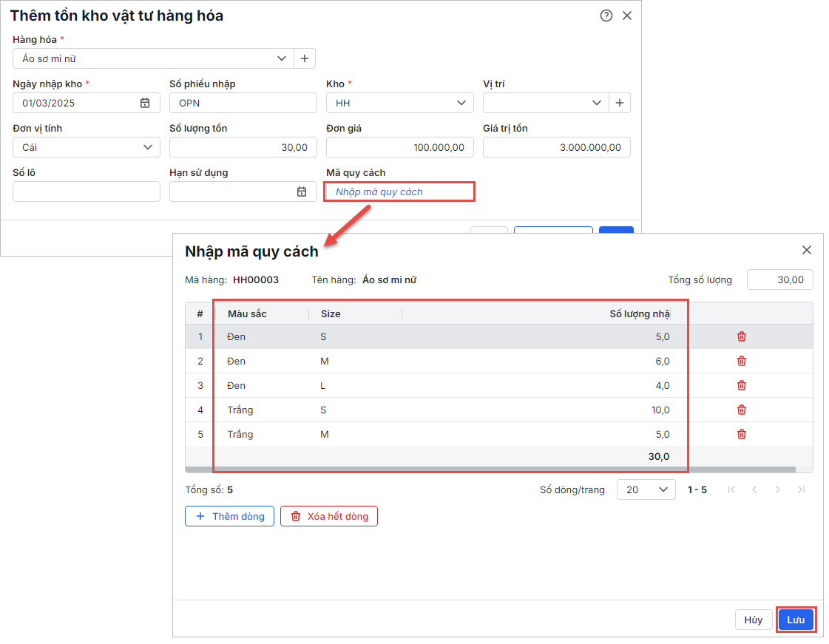Remove row 4 Trắng size S
This screenshot has width=829, height=644.
coord(742,410)
